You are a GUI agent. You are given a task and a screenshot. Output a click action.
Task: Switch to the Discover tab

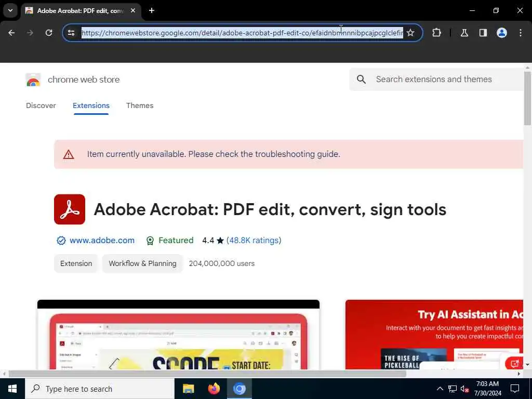click(41, 105)
